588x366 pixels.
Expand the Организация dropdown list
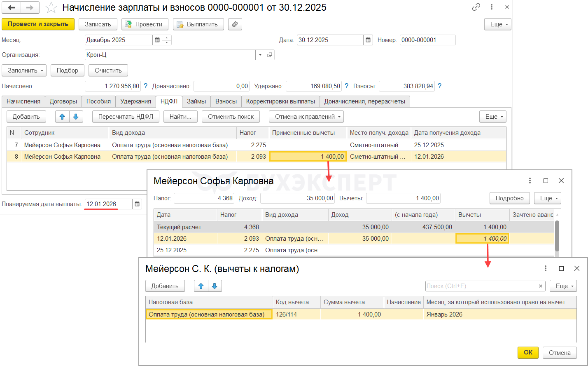[x=260, y=55]
